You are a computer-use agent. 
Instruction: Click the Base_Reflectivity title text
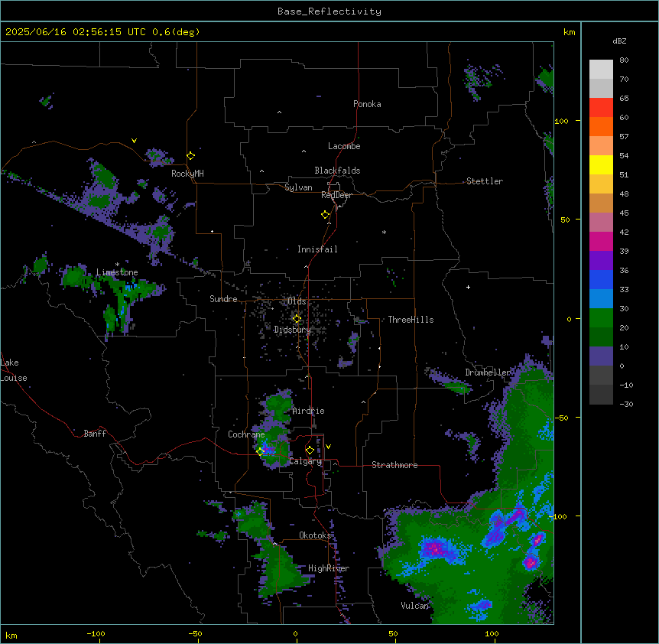click(x=329, y=11)
